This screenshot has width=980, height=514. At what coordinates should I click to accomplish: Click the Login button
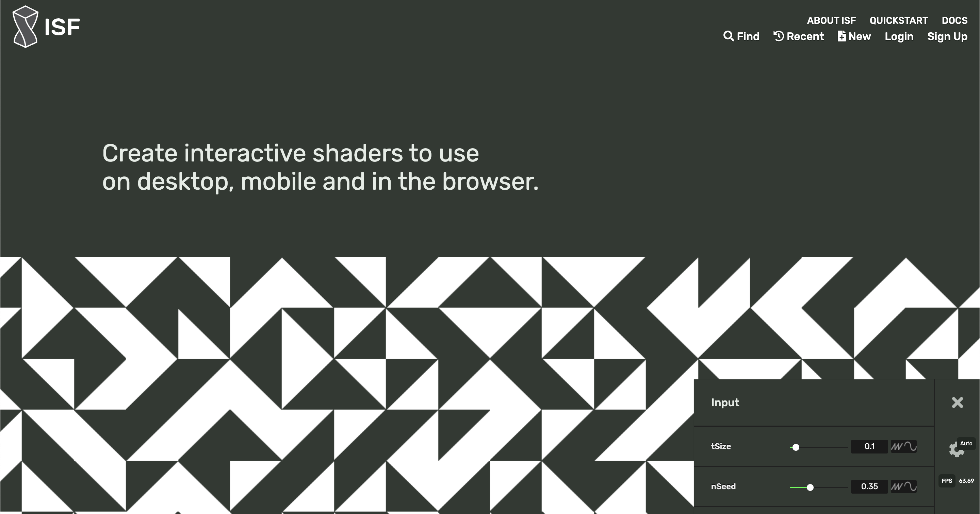pyautogui.click(x=899, y=36)
